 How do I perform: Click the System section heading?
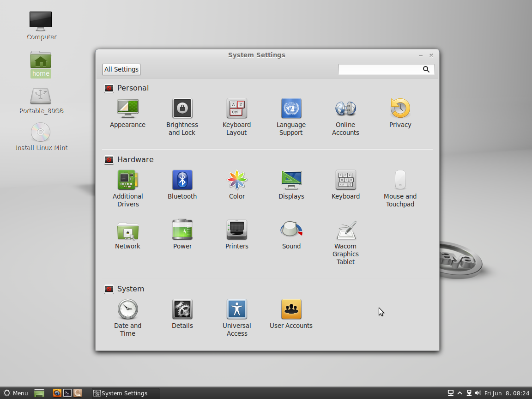pos(131,289)
